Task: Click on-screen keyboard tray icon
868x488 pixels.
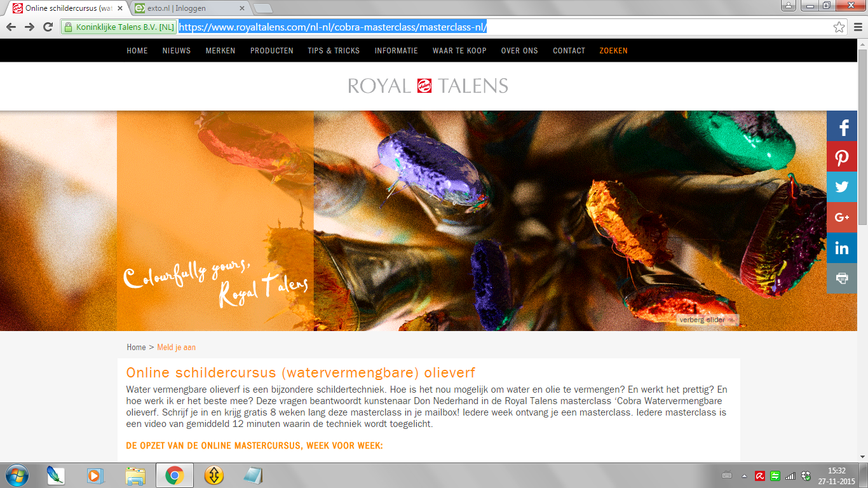Action: coord(727,475)
